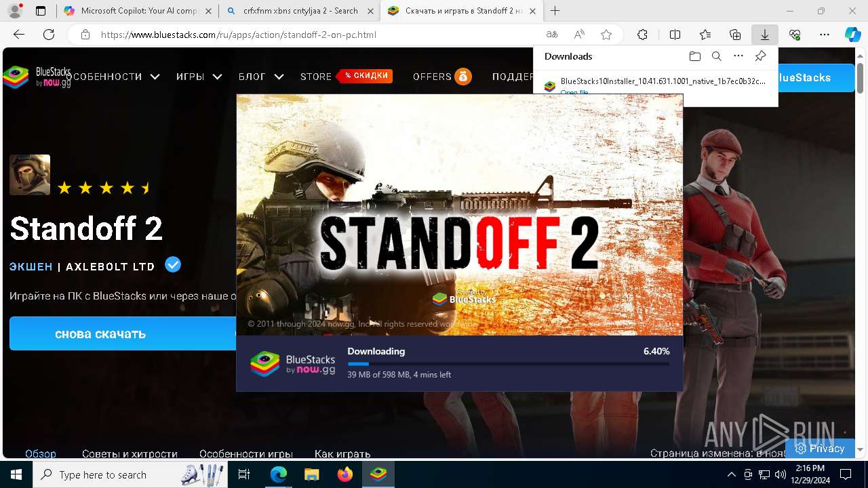
Task: Open Task View on the taskbar
Action: pos(245,474)
